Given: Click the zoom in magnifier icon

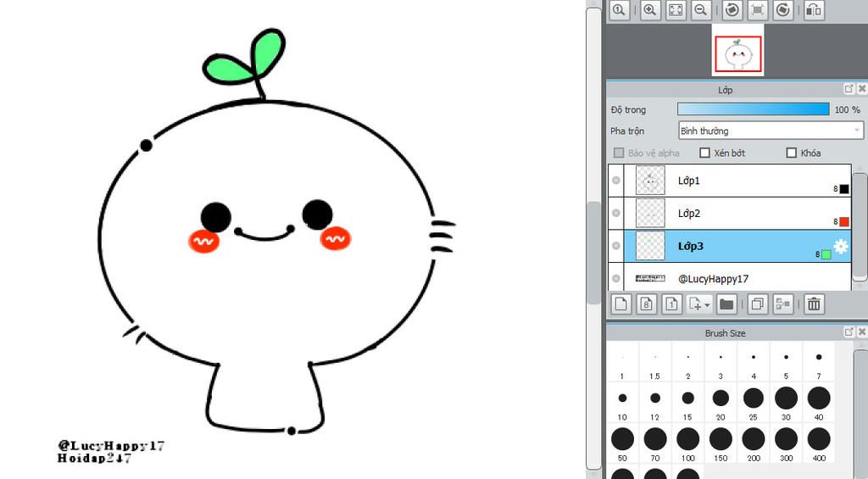Looking at the screenshot, I should coord(650,10).
